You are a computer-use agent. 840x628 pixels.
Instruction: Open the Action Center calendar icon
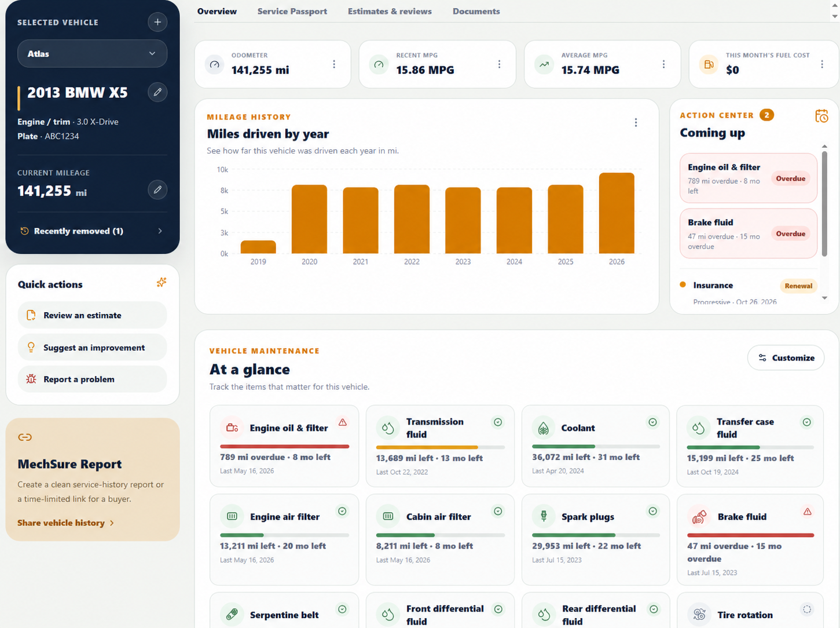click(821, 116)
